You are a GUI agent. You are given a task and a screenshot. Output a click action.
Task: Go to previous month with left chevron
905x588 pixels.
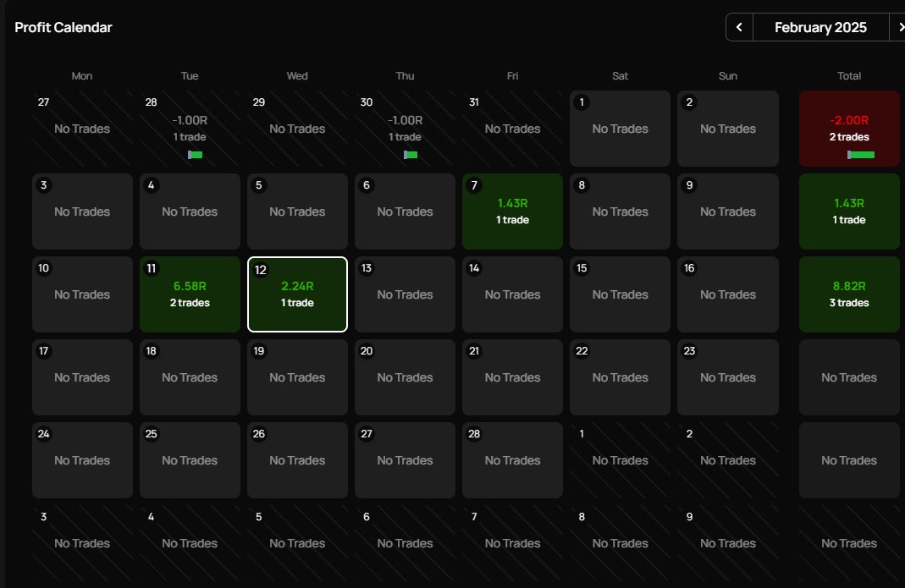click(x=739, y=27)
